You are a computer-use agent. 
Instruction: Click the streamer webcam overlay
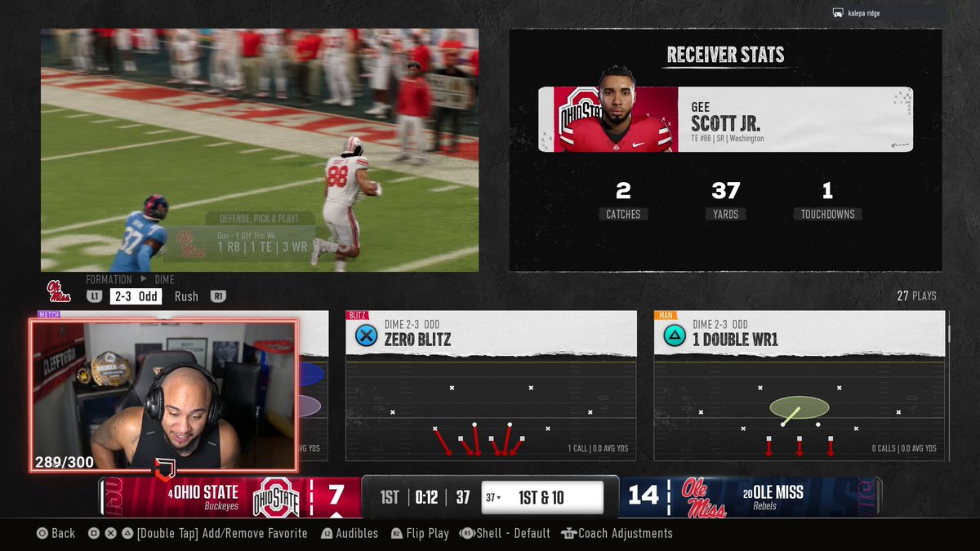point(164,395)
